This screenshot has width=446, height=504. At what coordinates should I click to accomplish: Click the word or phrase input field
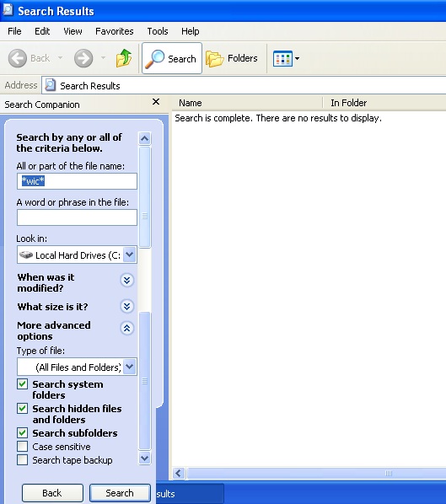coord(77,217)
